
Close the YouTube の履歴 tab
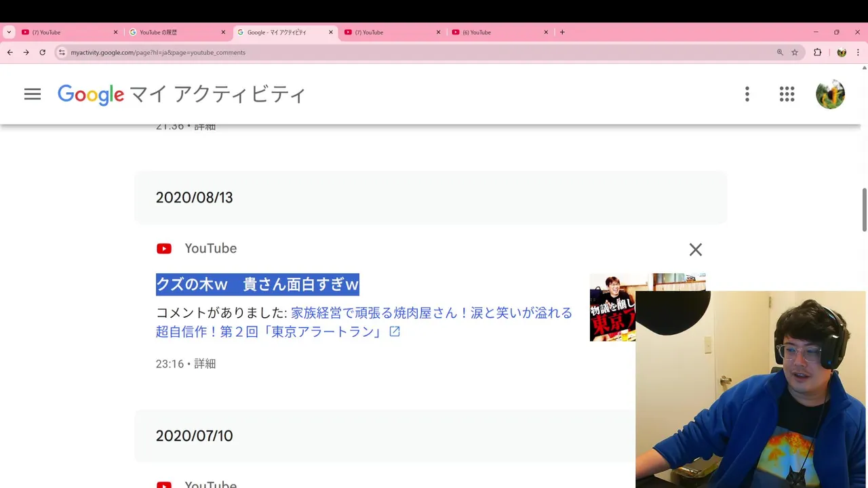click(x=223, y=32)
